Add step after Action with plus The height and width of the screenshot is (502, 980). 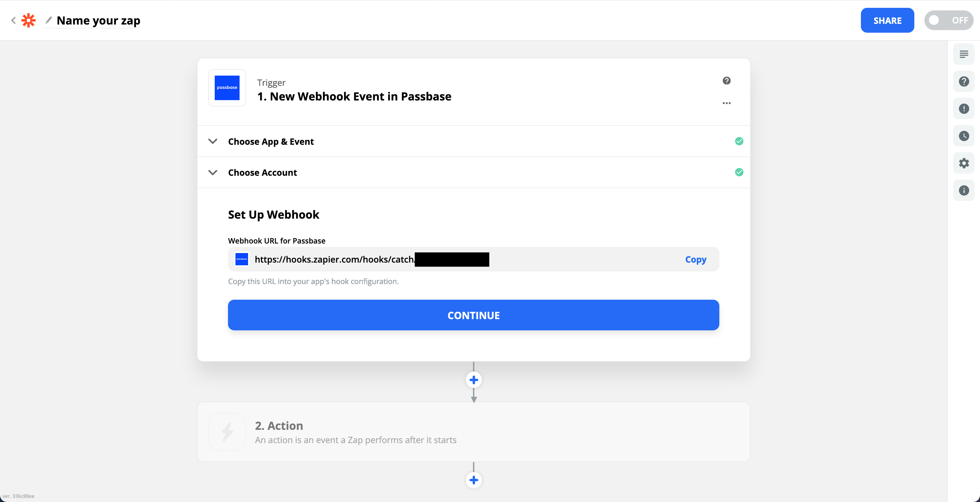point(474,480)
